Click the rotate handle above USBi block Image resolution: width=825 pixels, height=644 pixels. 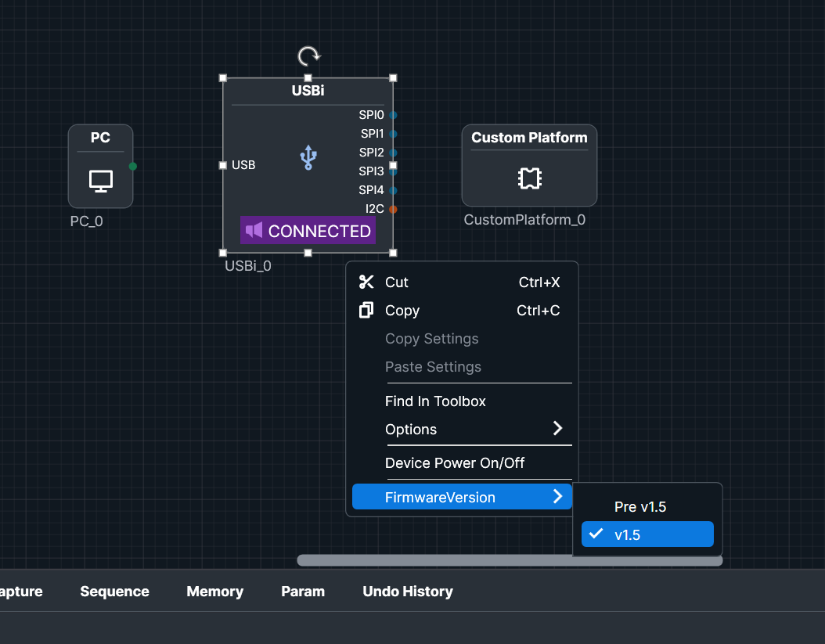[309, 56]
